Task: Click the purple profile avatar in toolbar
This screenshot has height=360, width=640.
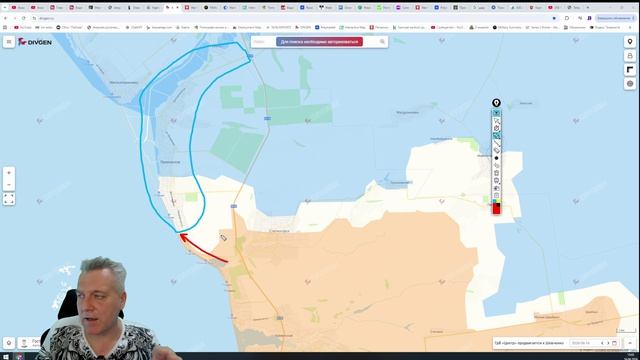Action: click(x=589, y=18)
